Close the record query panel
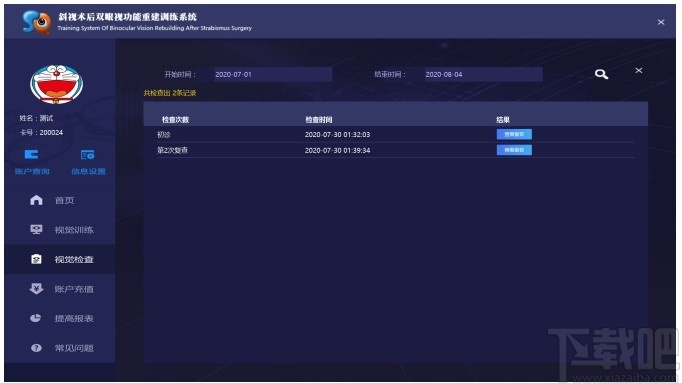The width and height of the screenshot is (682, 383). pyautogui.click(x=639, y=70)
